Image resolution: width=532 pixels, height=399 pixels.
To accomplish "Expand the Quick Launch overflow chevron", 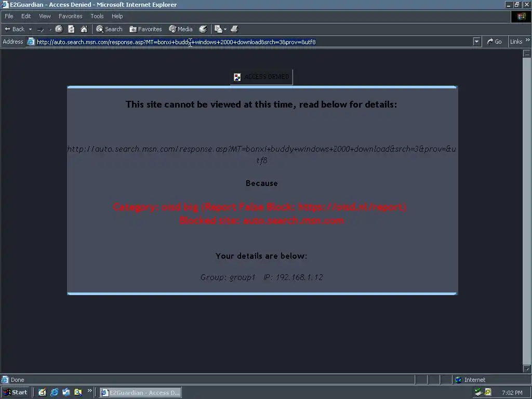I will [89, 391].
